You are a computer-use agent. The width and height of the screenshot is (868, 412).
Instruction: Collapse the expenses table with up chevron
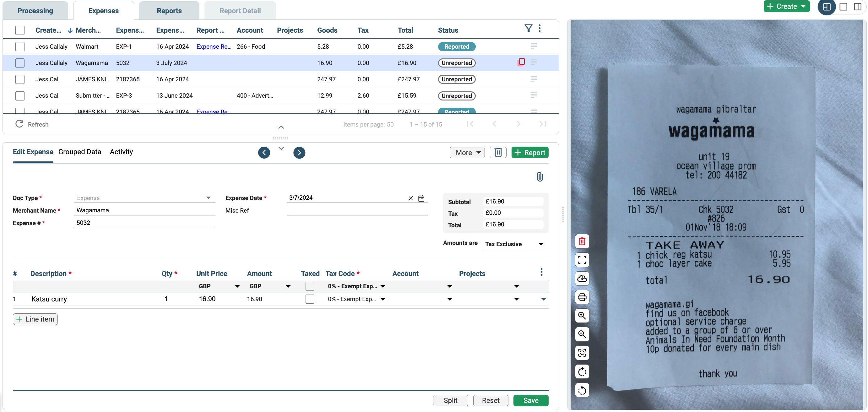[x=281, y=127]
